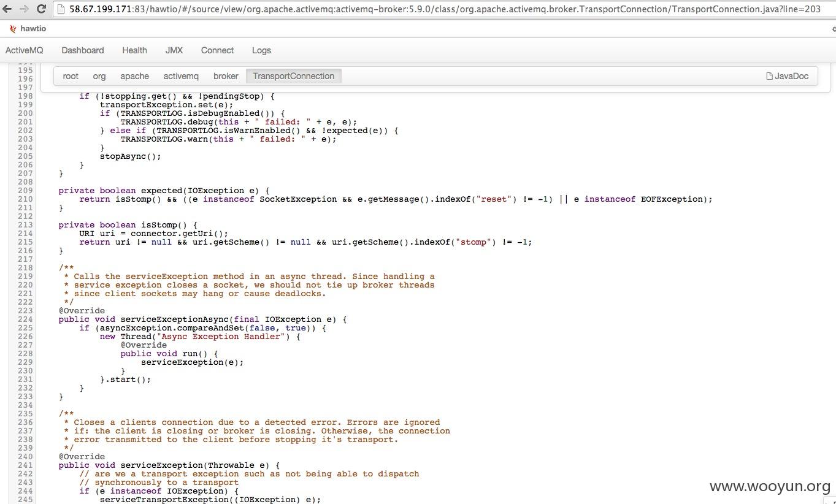Click 'public void run()' line
This screenshot has width=836, height=504.
169,353
